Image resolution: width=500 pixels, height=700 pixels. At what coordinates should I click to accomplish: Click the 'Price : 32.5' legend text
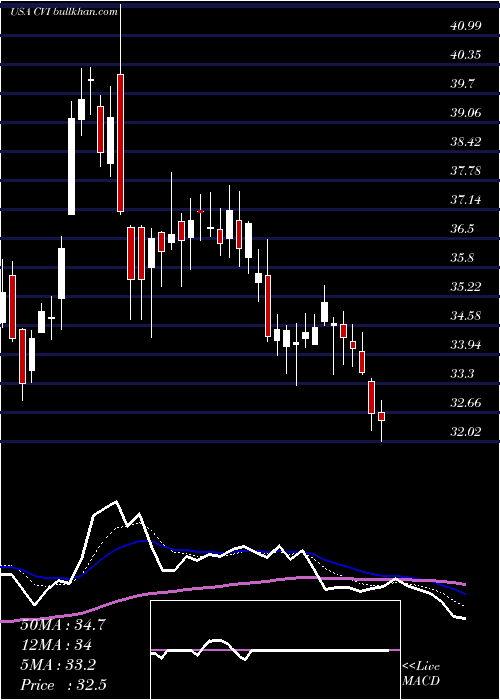(x=63, y=685)
